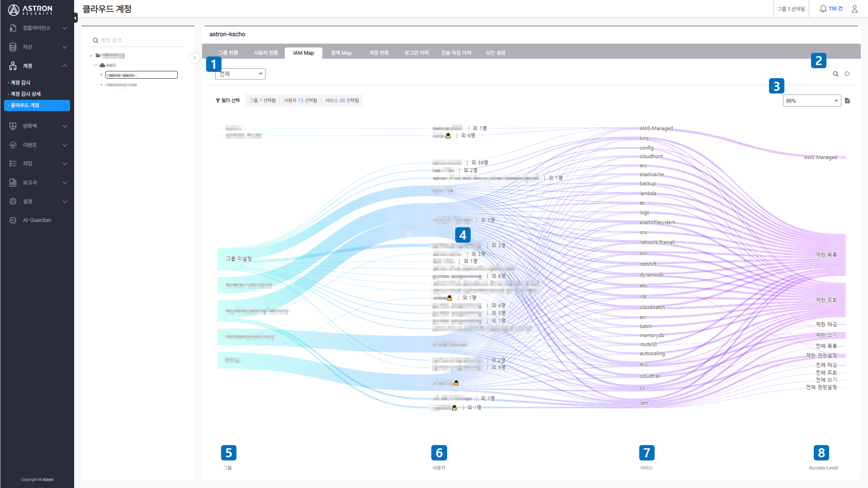
Task: Open the 사용자 현황 tab
Action: click(x=266, y=53)
